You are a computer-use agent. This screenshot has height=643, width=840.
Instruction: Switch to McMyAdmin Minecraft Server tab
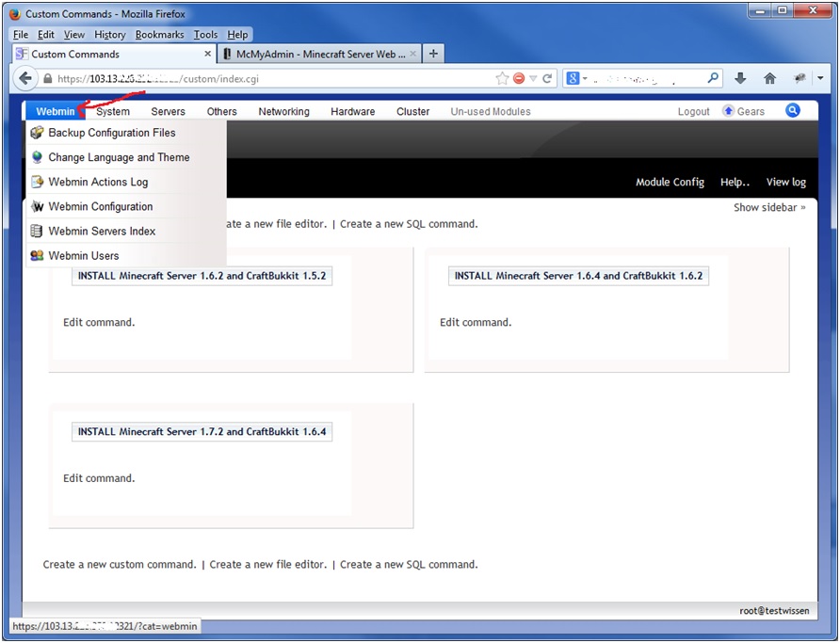(319, 54)
